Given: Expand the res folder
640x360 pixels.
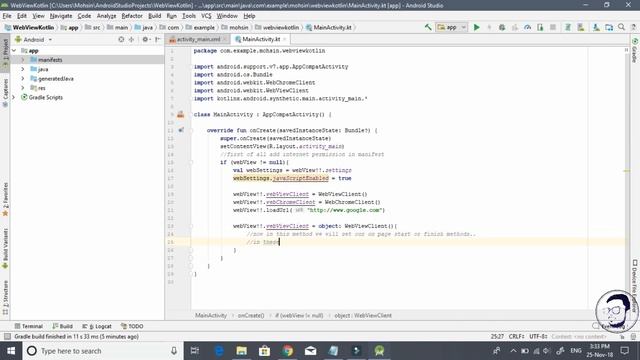Looking at the screenshot, I should [x=23, y=88].
